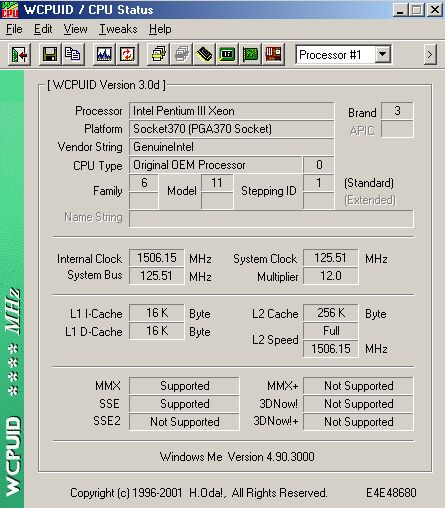
Task: Open the real-time clock graph icon
Action: tap(104, 54)
